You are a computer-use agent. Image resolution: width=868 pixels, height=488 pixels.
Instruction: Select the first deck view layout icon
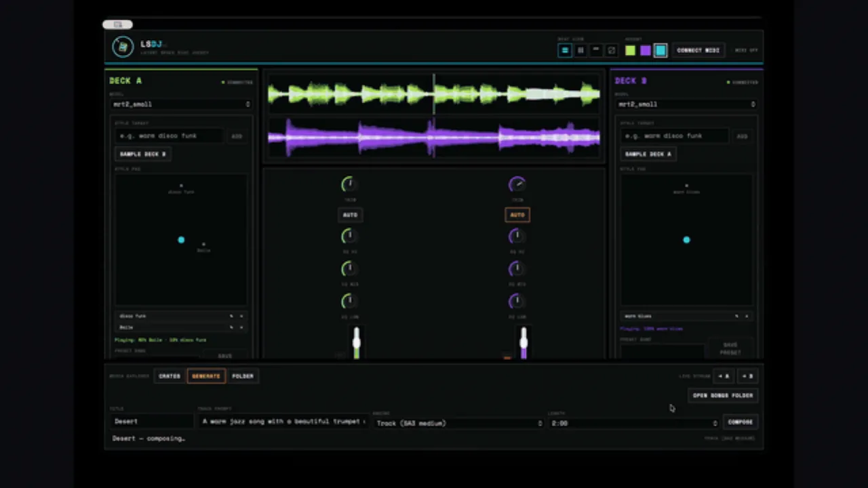click(565, 50)
